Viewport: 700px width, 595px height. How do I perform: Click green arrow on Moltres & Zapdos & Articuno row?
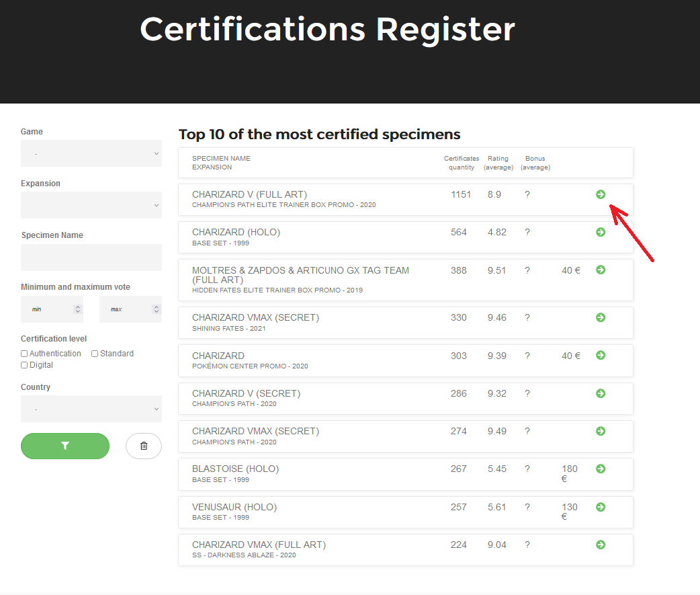pyautogui.click(x=601, y=270)
